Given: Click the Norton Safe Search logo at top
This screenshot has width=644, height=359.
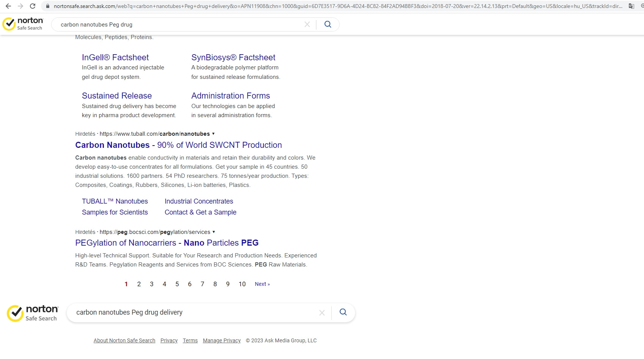Looking at the screenshot, I should [23, 24].
